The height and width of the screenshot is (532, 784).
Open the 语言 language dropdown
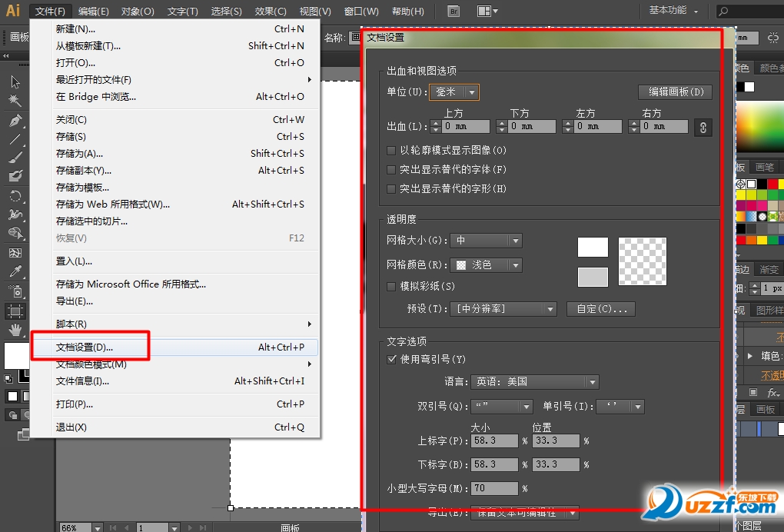pos(535,382)
